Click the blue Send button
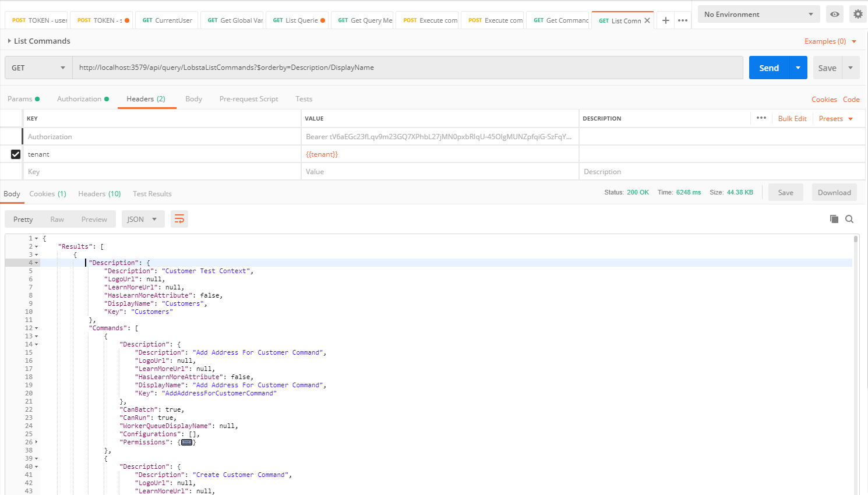 769,68
